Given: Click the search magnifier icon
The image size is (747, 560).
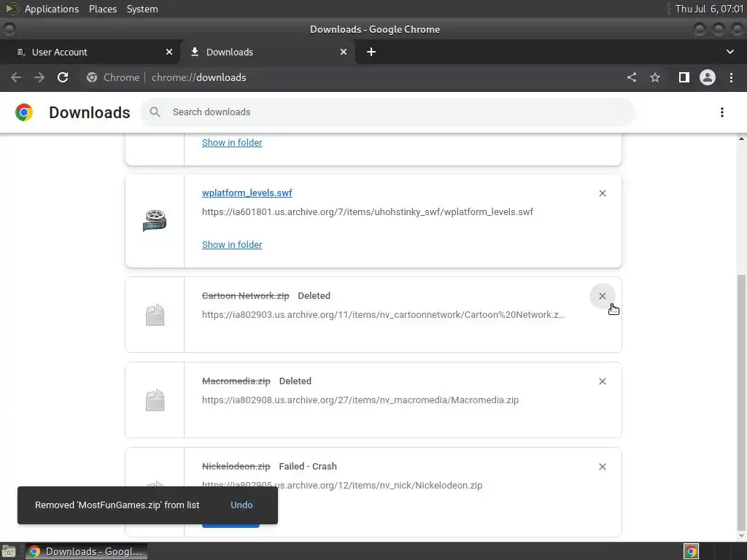Looking at the screenshot, I should 155,112.
